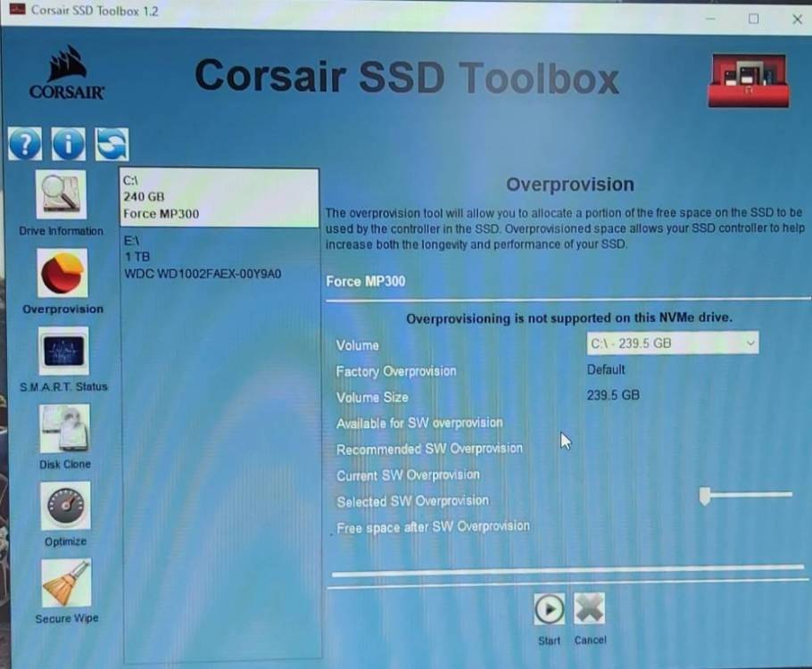Click the progress bar above Start button
This screenshot has width=812, height=669.
[568, 571]
